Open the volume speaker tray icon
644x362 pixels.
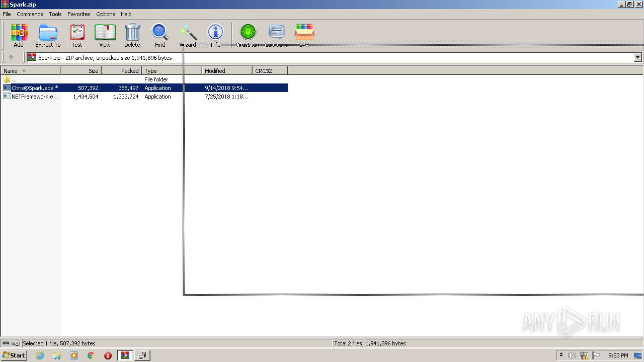point(572,355)
